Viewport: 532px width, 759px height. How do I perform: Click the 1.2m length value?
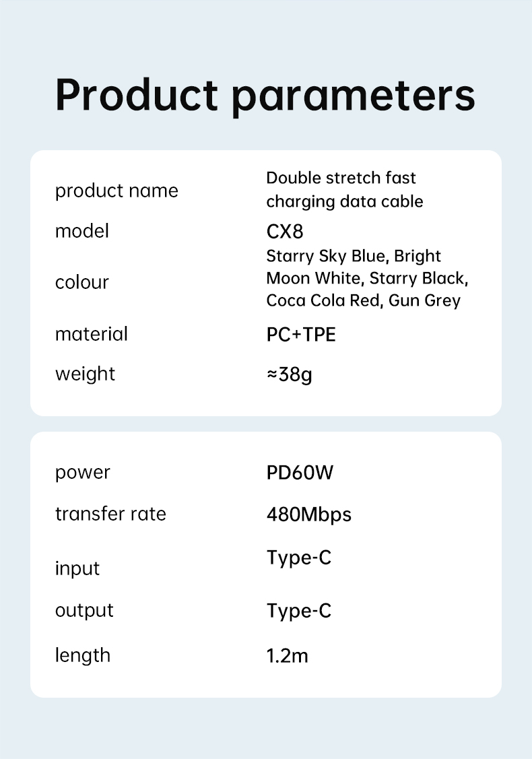287,656
